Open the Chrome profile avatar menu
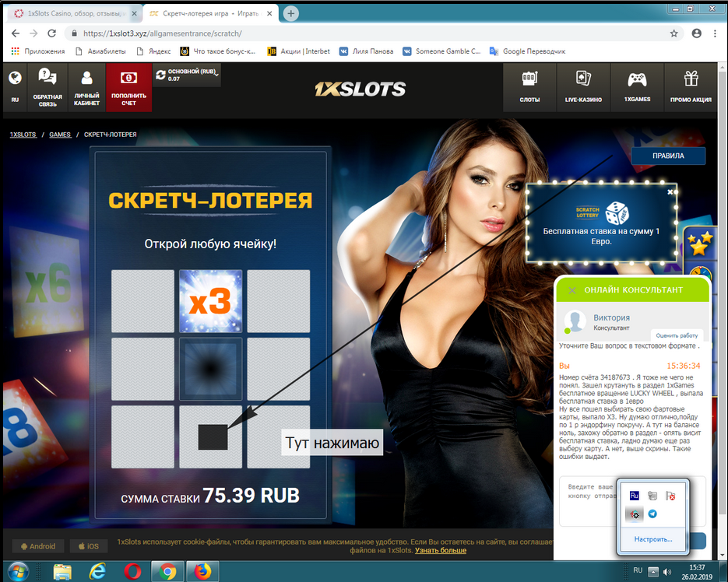Viewport: 728px width, 582px height. [x=696, y=33]
